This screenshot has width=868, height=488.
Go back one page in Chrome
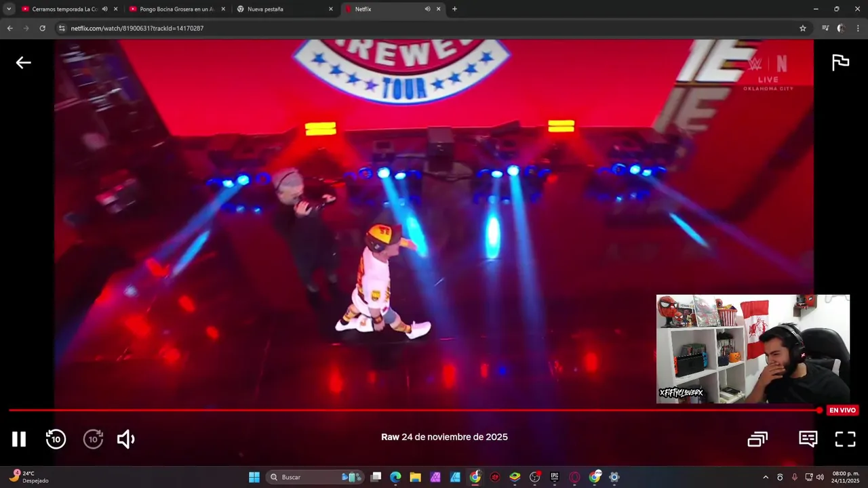click(9, 28)
